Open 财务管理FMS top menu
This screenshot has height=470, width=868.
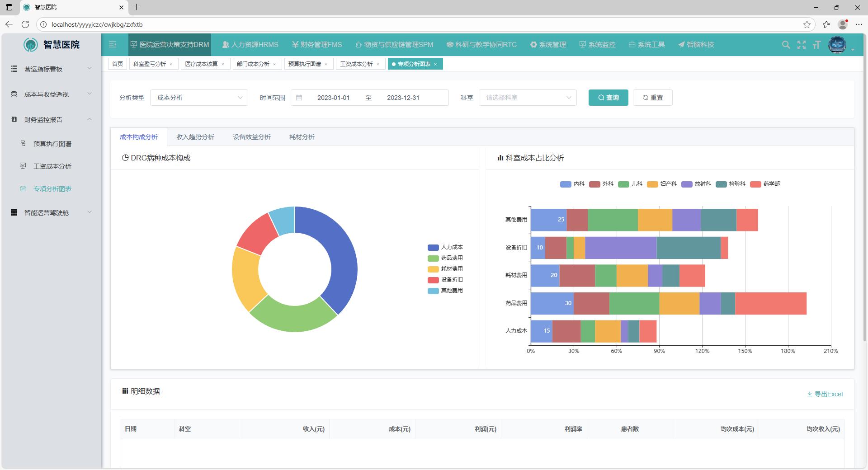click(x=317, y=45)
